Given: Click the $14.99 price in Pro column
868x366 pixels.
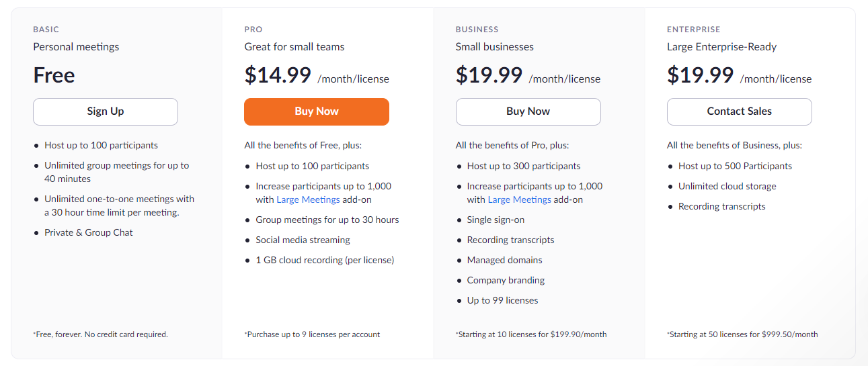Looking at the screenshot, I should coord(278,75).
